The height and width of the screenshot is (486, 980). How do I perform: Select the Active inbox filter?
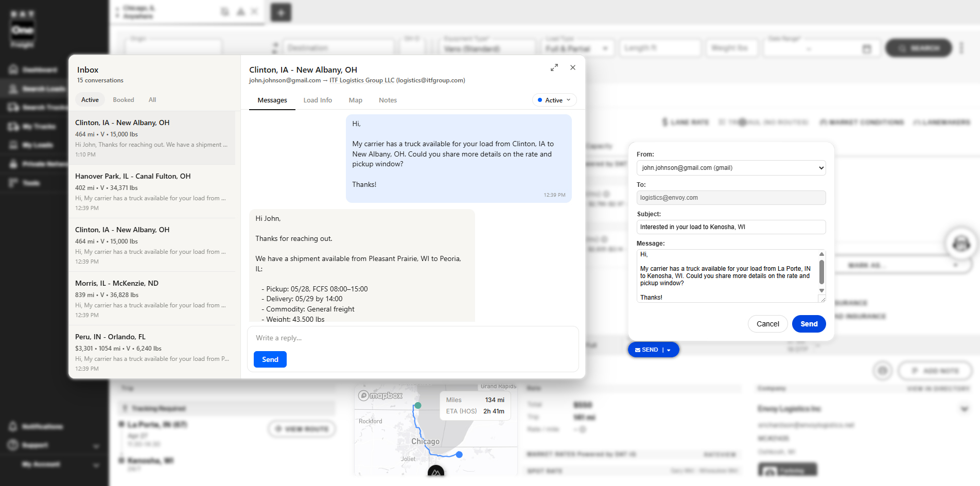pyautogui.click(x=90, y=99)
